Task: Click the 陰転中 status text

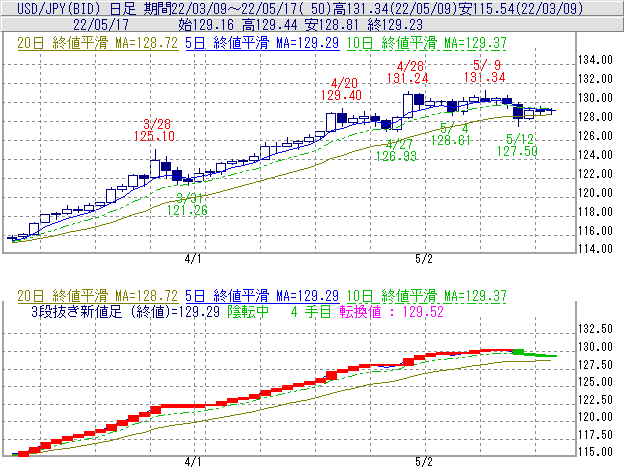Action: click(x=248, y=311)
